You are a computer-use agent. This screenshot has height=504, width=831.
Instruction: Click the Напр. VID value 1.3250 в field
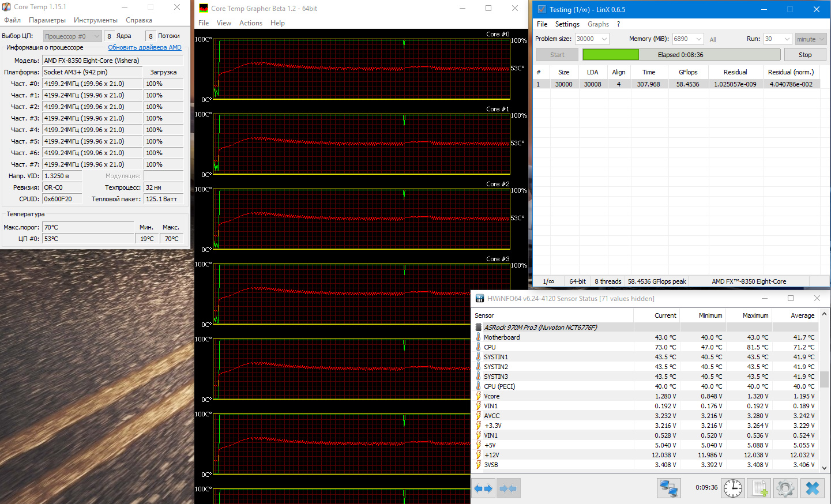pyautogui.click(x=62, y=176)
